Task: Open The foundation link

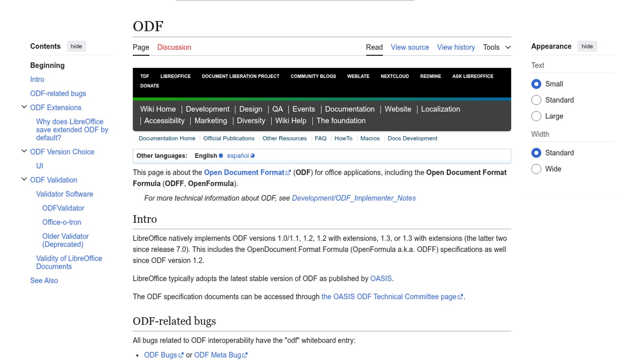Action: coord(341,121)
